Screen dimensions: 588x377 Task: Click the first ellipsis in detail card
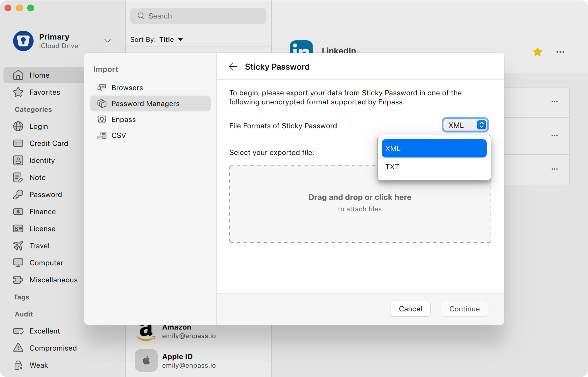point(554,101)
